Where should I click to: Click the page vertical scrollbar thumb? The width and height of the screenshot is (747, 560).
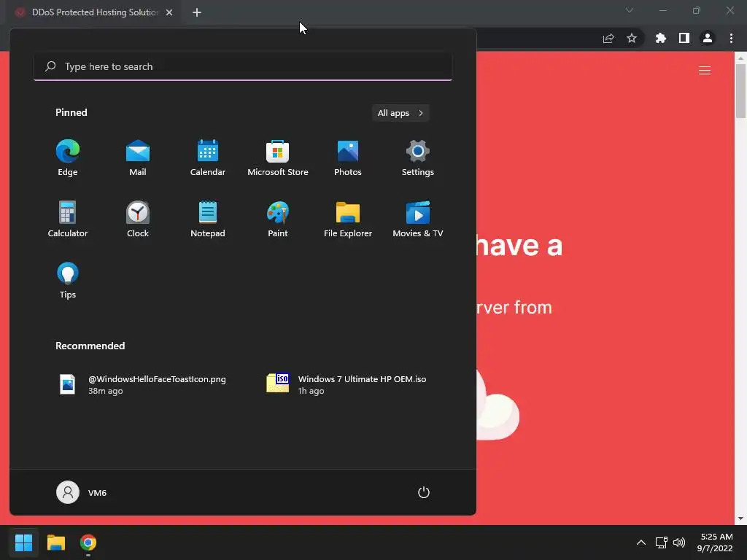click(x=740, y=90)
